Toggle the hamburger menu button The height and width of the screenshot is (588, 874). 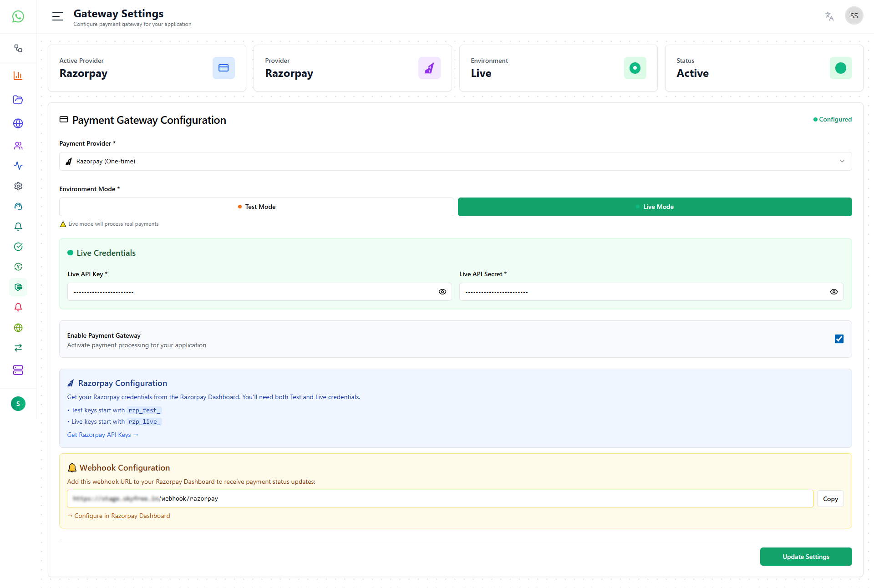58,17
